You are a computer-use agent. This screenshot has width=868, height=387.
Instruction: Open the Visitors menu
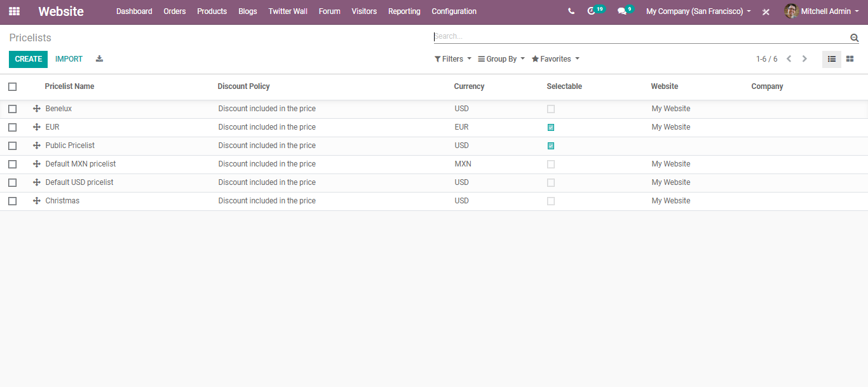point(364,11)
